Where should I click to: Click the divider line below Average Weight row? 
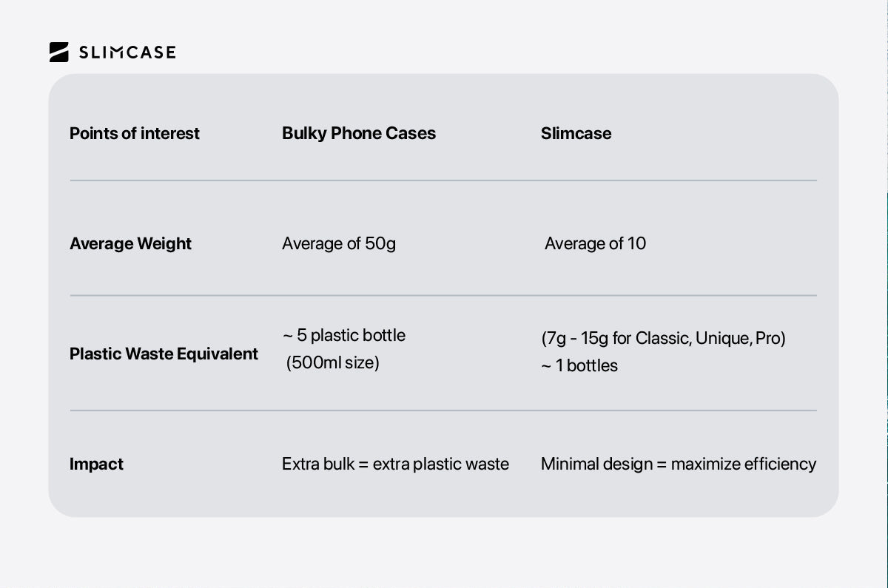(x=443, y=296)
